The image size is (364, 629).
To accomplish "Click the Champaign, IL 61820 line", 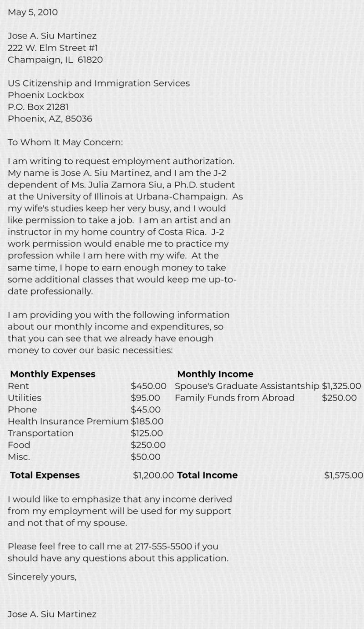I will (x=55, y=60).
